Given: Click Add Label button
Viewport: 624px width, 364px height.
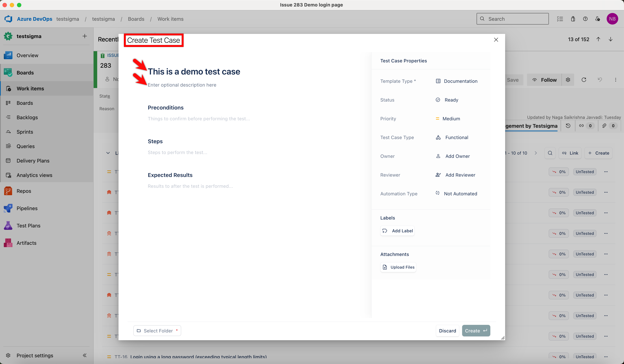Looking at the screenshot, I should point(397,231).
